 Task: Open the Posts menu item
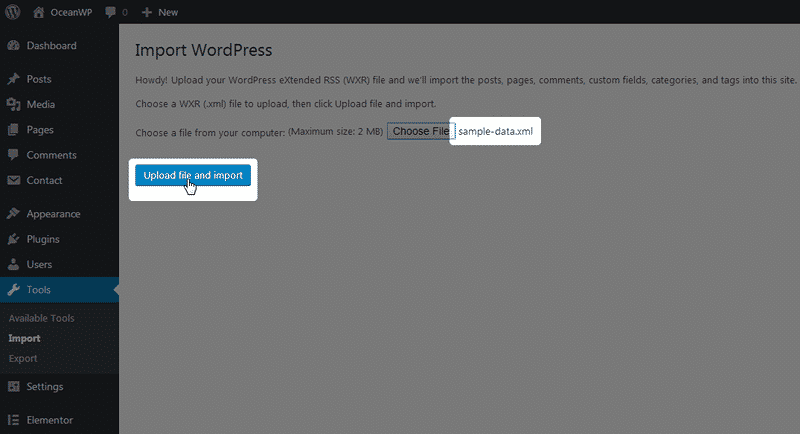tap(39, 79)
